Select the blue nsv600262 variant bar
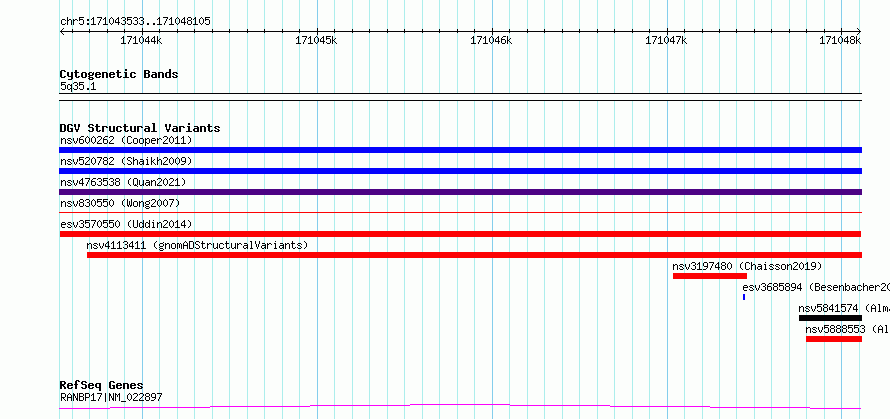 460,150
